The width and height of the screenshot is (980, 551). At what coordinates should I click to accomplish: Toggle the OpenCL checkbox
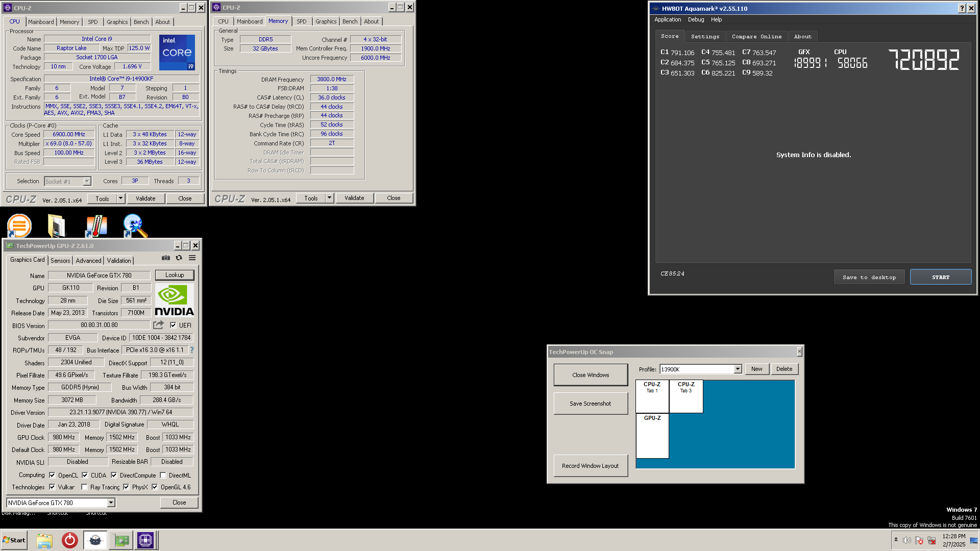[52, 475]
